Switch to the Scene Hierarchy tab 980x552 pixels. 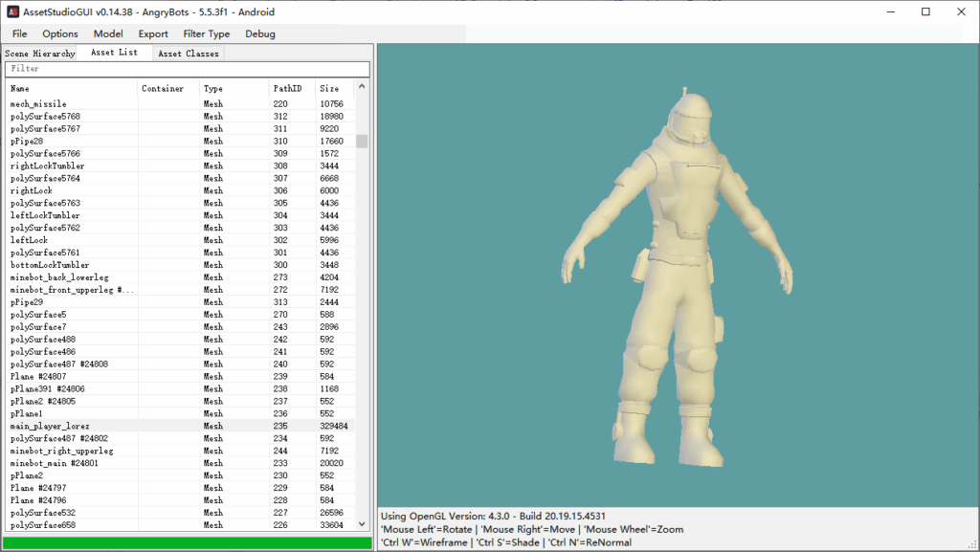(x=39, y=54)
